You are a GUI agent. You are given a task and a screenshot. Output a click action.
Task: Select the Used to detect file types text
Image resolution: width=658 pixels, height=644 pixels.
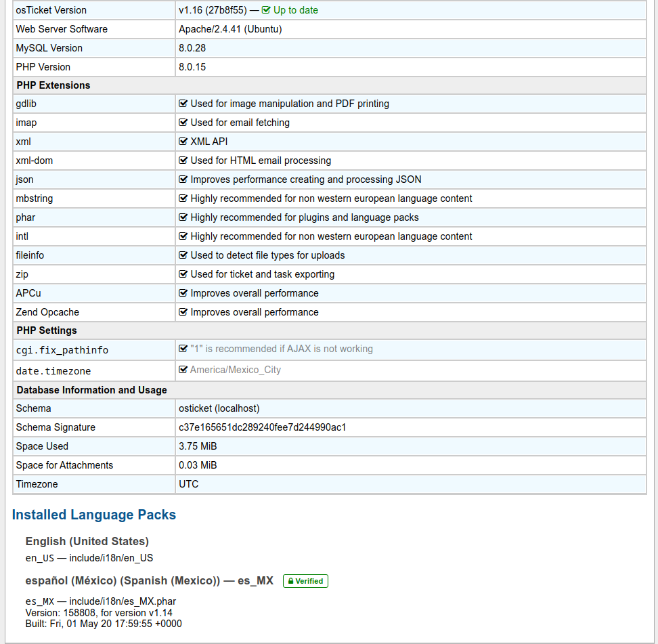(267, 255)
